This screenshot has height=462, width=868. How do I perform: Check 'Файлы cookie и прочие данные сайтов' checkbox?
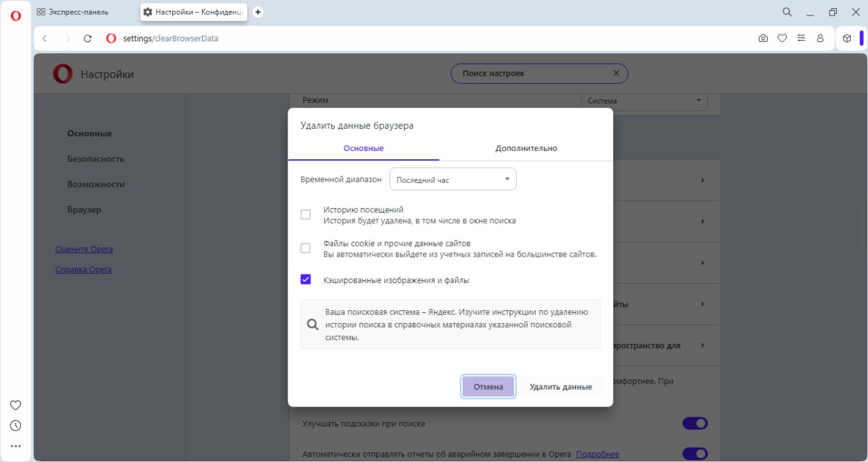click(306, 249)
